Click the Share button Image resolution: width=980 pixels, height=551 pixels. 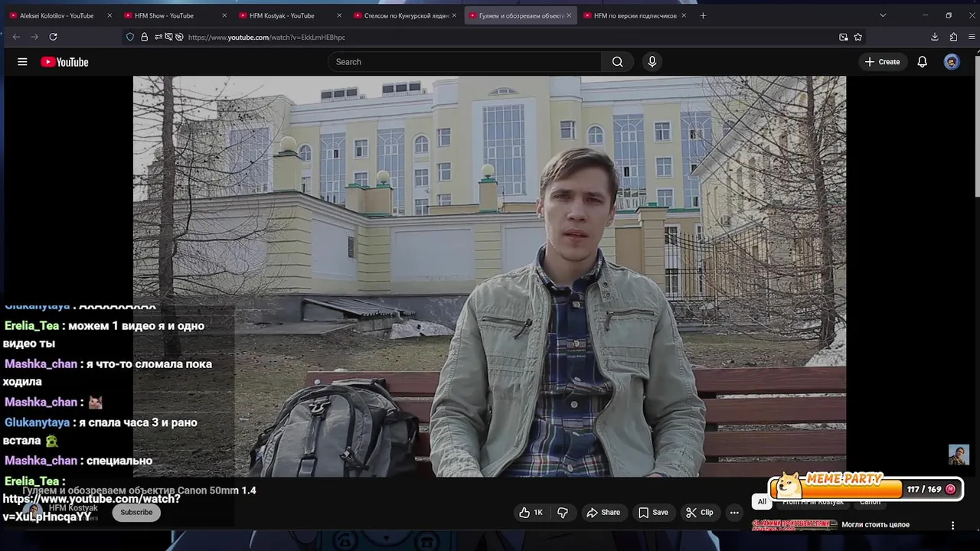click(x=603, y=513)
